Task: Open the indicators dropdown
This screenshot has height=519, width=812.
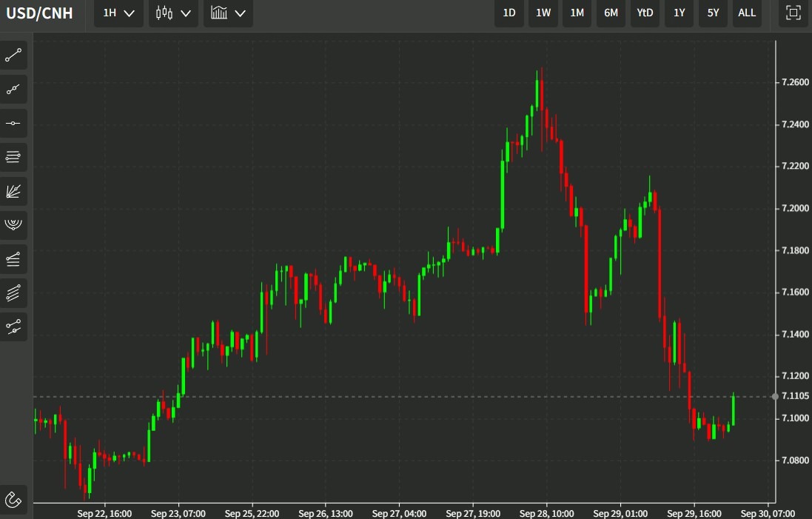Action: [227, 13]
